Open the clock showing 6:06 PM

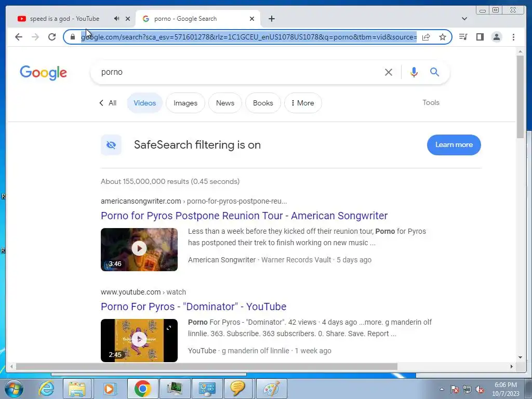point(506,389)
